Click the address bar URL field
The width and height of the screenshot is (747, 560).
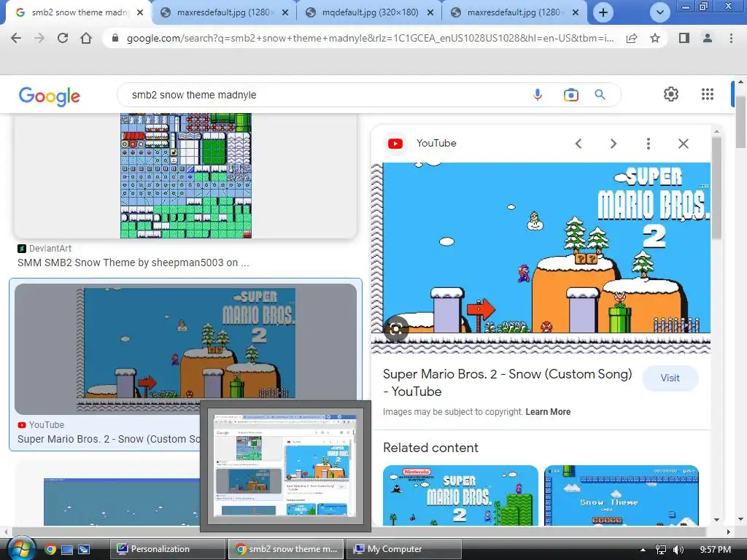pyautogui.click(x=370, y=38)
